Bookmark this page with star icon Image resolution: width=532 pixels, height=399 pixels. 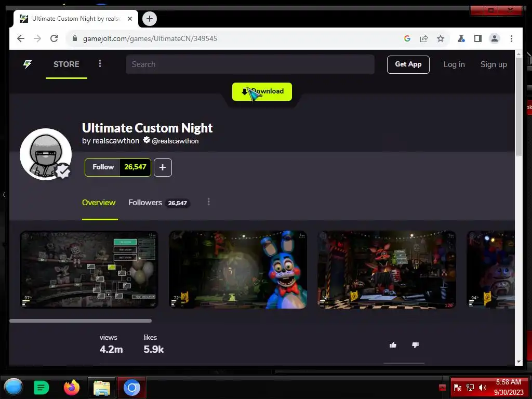tap(441, 38)
